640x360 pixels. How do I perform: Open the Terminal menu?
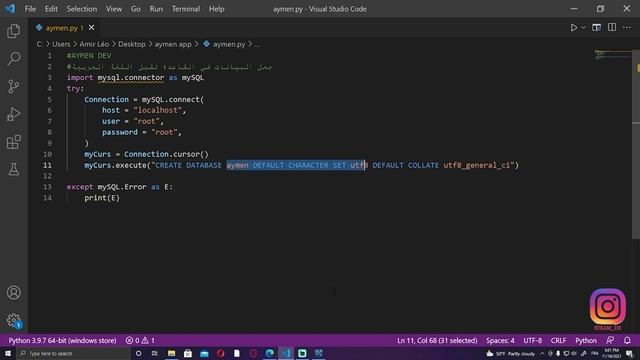point(186,9)
